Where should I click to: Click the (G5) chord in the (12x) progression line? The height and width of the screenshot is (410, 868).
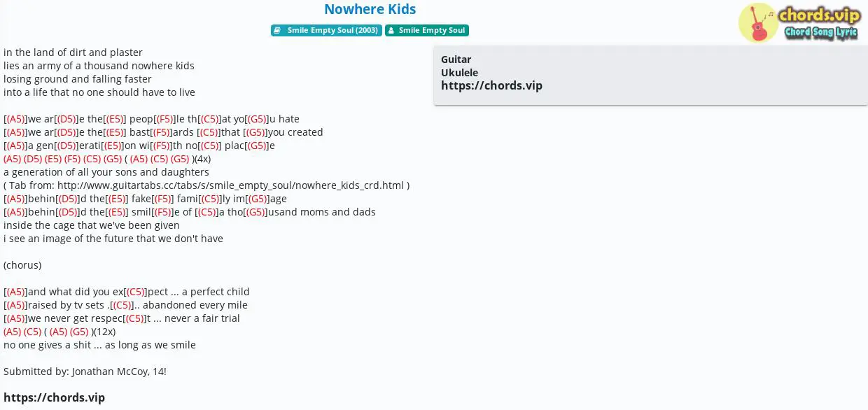click(79, 332)
